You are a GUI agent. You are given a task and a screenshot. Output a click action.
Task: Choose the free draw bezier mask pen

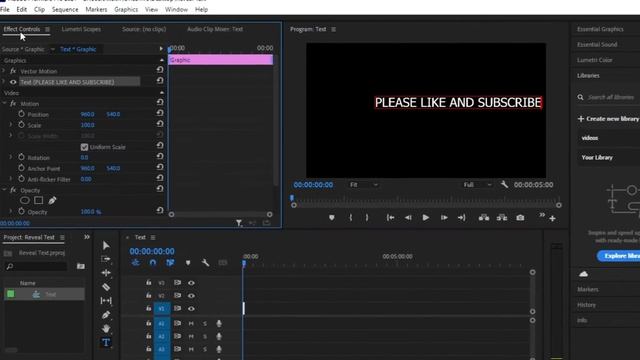(52, 200)
